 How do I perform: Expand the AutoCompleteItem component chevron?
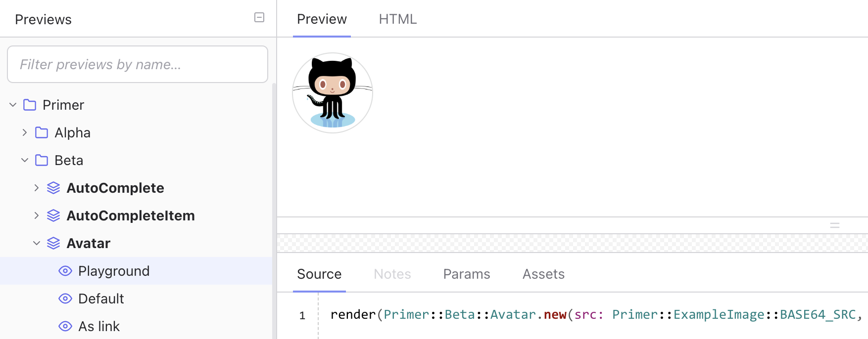point(37,215)
